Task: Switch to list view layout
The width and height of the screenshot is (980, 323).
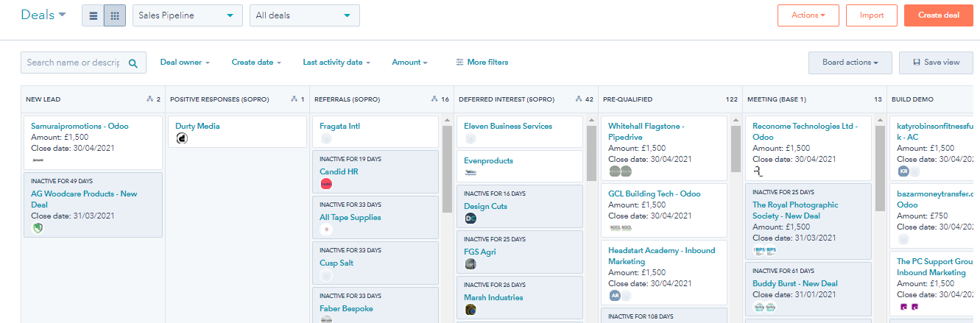Action: [x=93, y=15]
